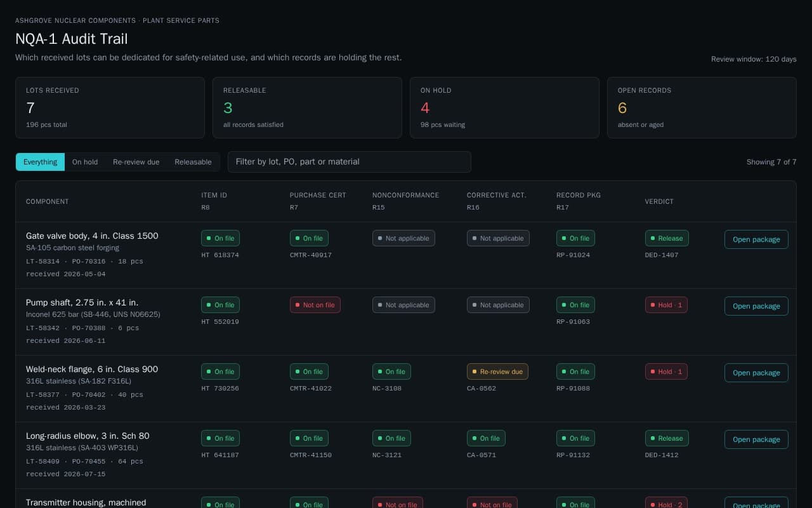This screenshot has width=812, height=508.
Task: Click the Not applicable nonconformance badge for Gate valve body
Action: point(403,238)
